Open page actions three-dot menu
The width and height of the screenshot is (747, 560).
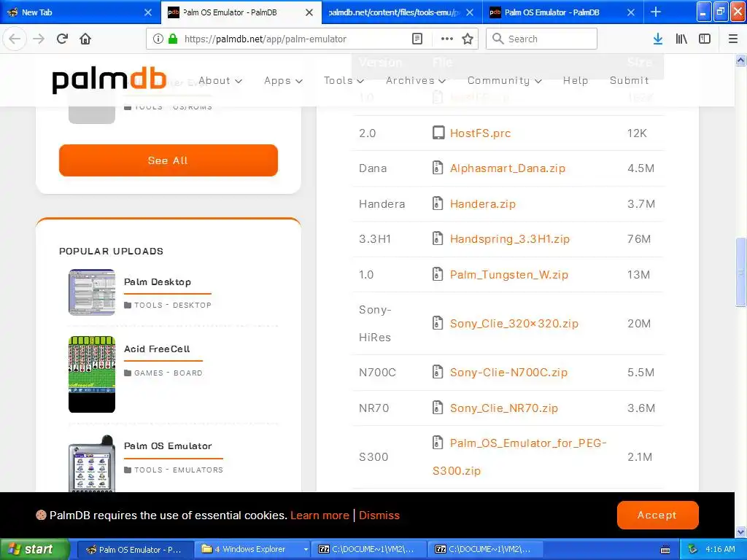tap(447, 39)
